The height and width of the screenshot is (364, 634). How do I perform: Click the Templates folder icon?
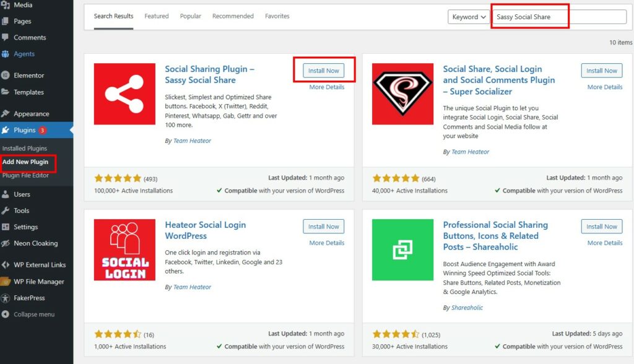point(5,92)
